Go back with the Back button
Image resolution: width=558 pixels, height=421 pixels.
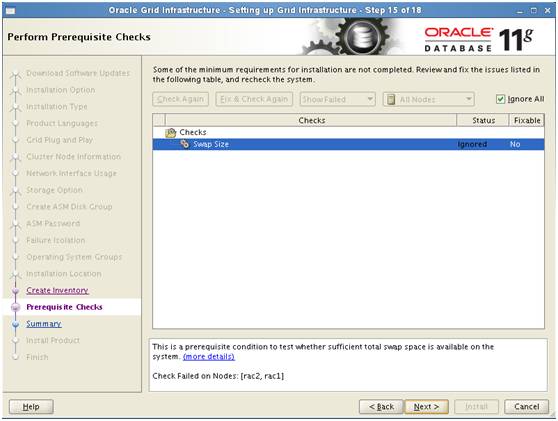[381, 406]
